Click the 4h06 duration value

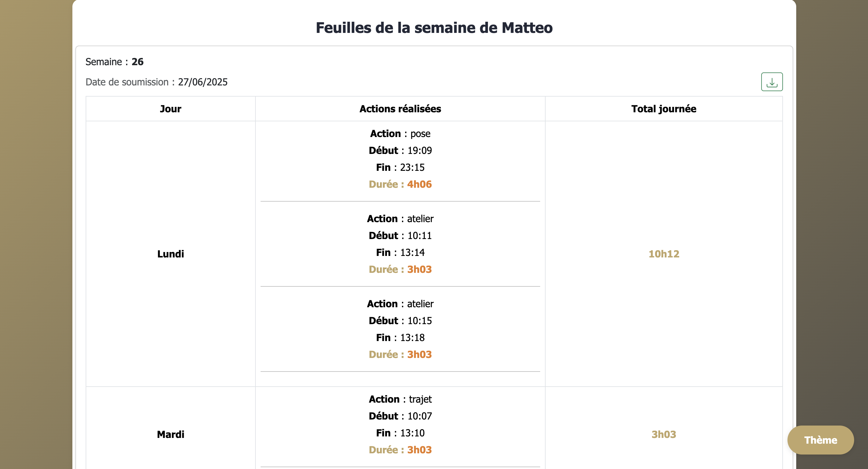pyautogui.click(x=419, y=184)
